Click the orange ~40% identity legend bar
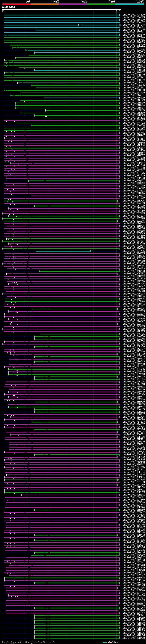This screenshot has height=644, width=146. pyautogui.click(x=45, y=4)
